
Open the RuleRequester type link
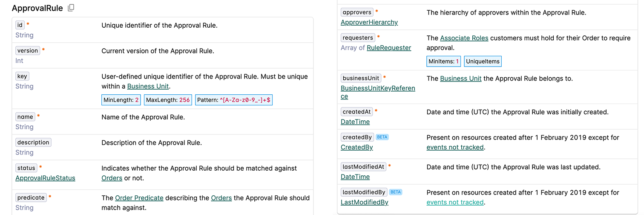389,48
